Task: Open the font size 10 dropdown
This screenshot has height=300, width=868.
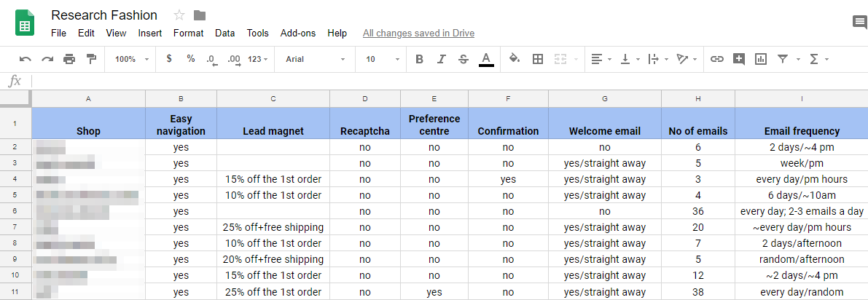Action: 383,59
